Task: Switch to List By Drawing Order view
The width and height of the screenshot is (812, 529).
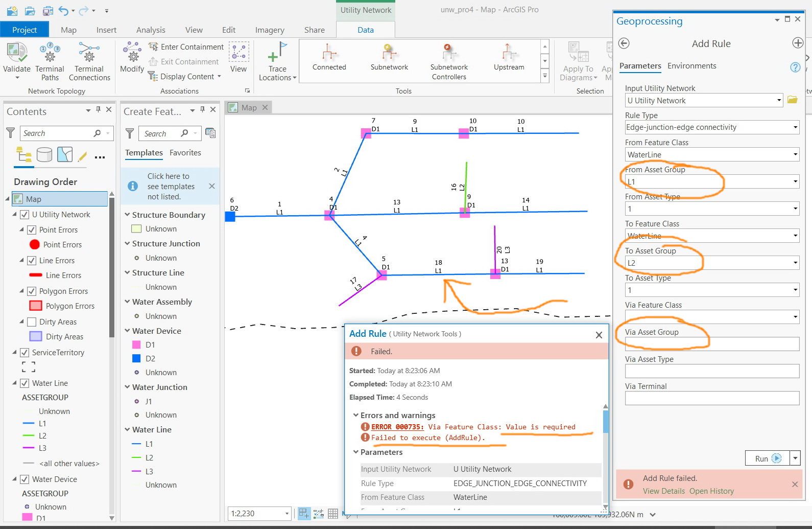Action: click(x=24, y=154)
